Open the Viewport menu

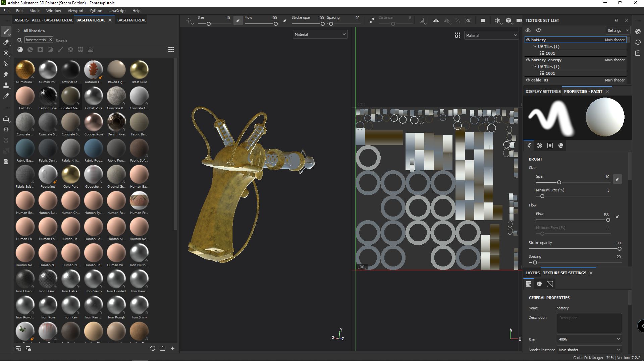pyautogui.click(x=75, y=11)
